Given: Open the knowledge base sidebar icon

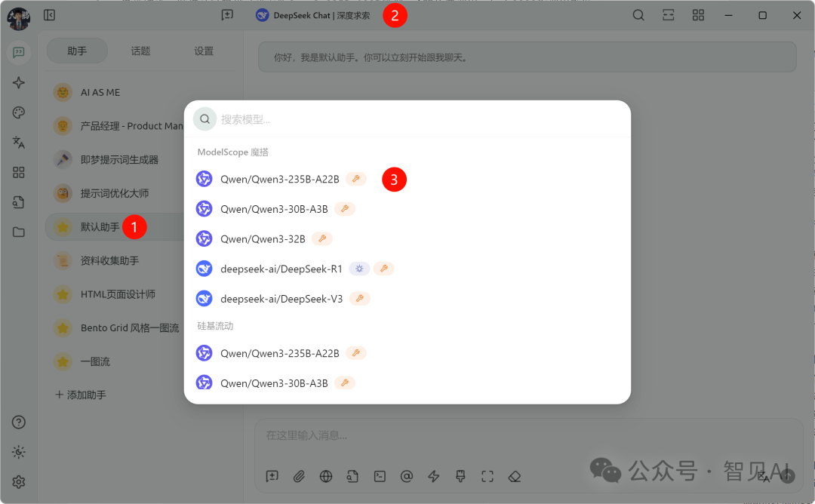Looking at the screenshot, I should pyautogui.click(x=19, y=202).
